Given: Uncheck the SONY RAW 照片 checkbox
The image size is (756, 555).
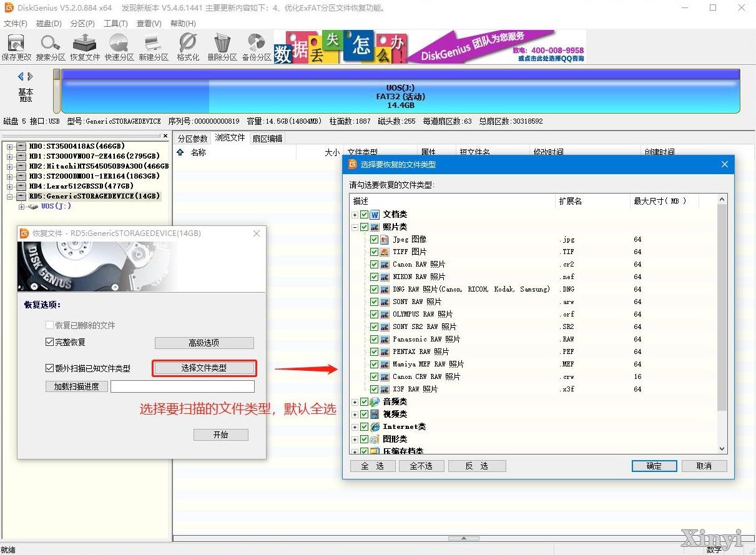Looking at the screenshot, I should pos(375,302).
